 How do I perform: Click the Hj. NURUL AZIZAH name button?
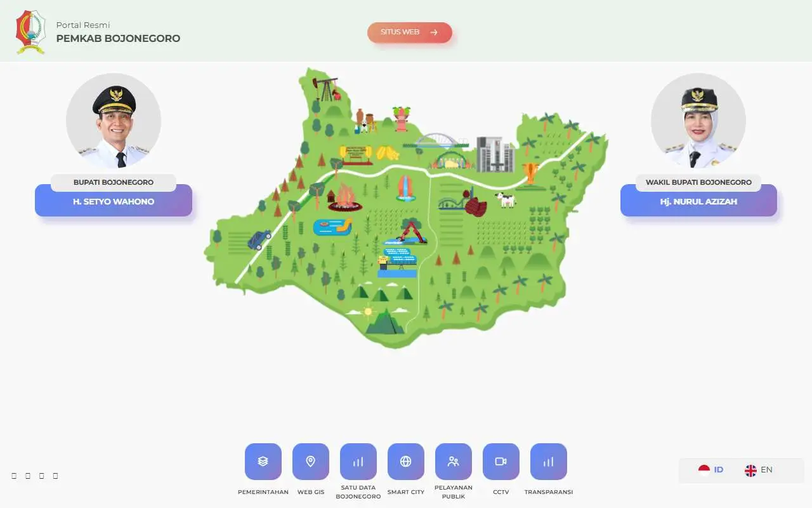(698, 201)
